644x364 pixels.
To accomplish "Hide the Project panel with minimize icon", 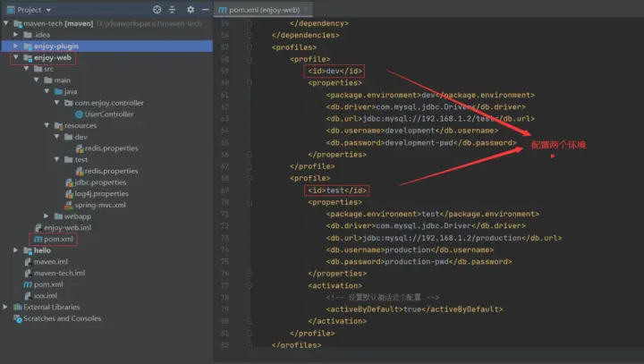I will [x=206, y=10].
